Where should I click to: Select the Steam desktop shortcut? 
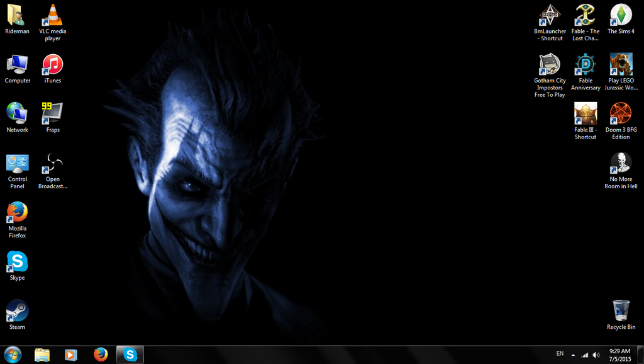[17, 315]
